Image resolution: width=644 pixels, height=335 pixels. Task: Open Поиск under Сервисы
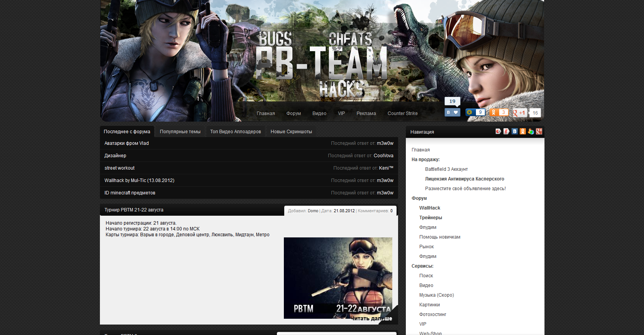(x=426, y=276)
